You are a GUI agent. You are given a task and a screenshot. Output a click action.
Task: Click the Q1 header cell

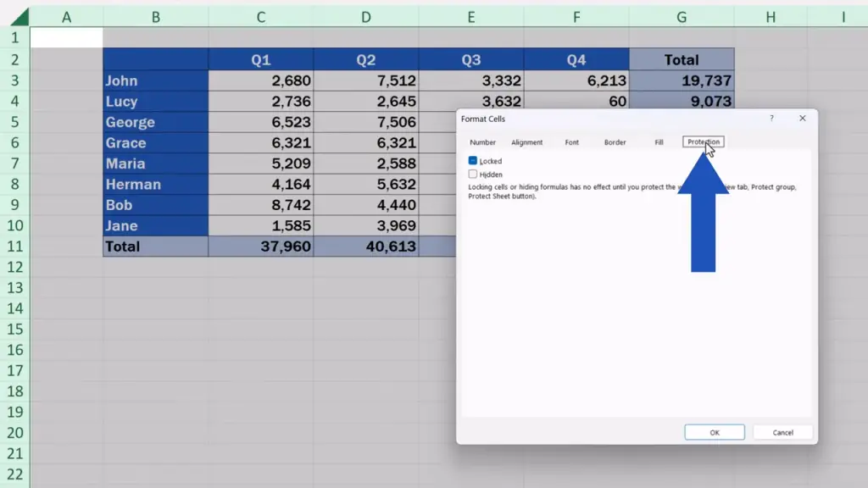pyautogui.click(x=260, y=60)
